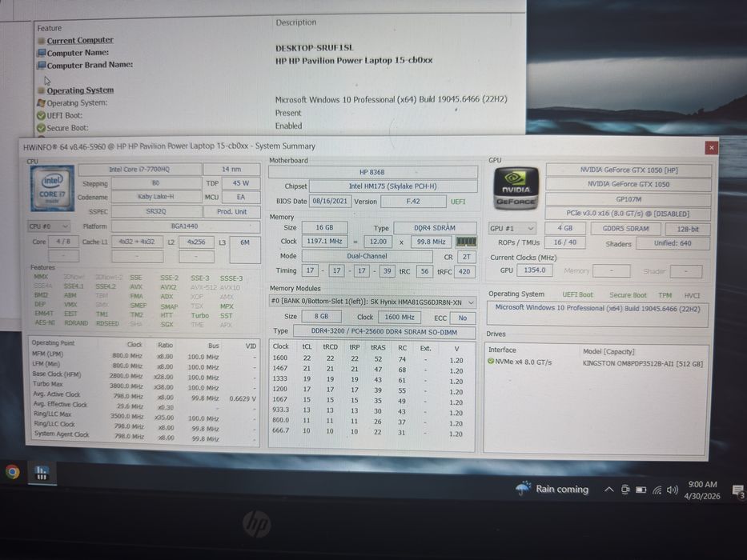This screenshot has height=560, width=747.
Task: Click the ECC No field
Action: tap(463, 318)
